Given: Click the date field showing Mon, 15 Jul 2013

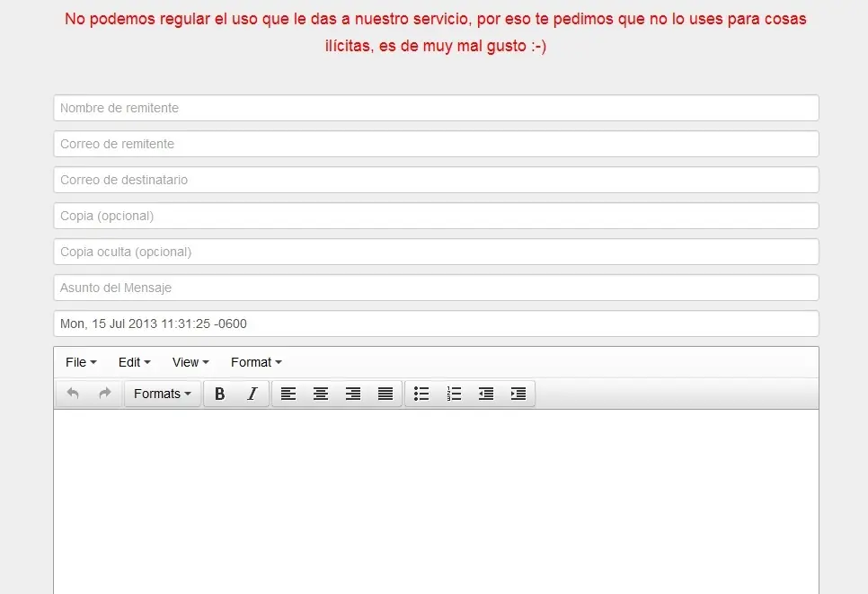Looking at the screenshot, I should tap(436, 324).
